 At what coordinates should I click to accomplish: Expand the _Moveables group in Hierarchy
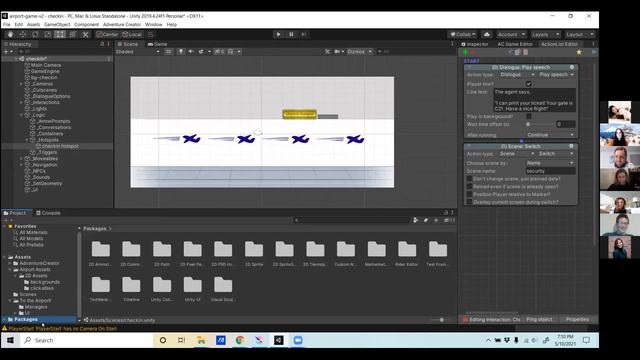(x=21, y=159)
